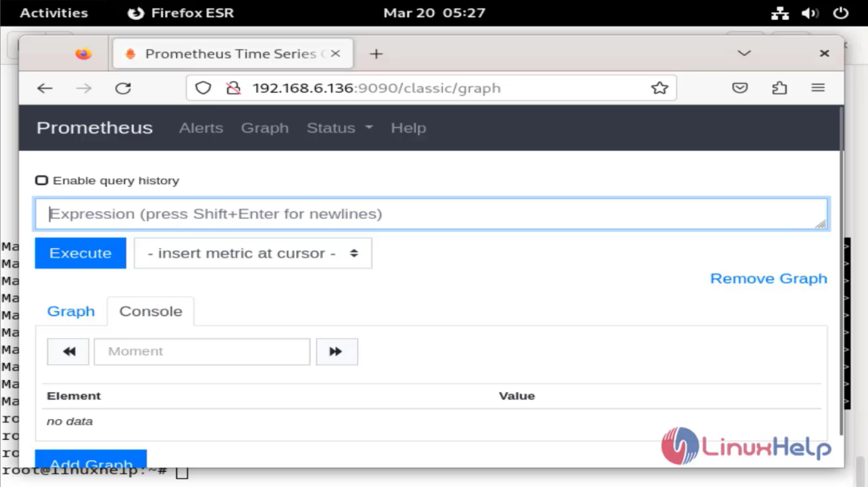The height and width of the screenshot is (487, 868).
Task: Click the Prometheus brand link
Action: 94,128
